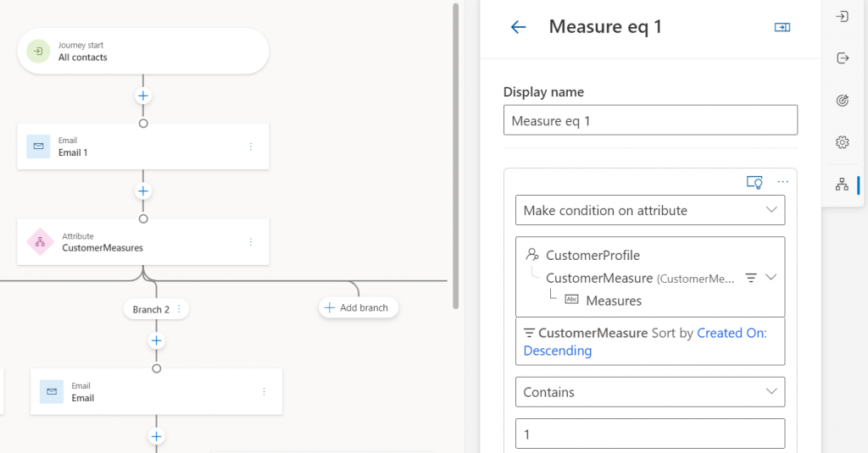Image resolution: width=868 pixels, height=453 pixels.
Task: Open the Contains operator dropdown
Action: tap(771, 392)
